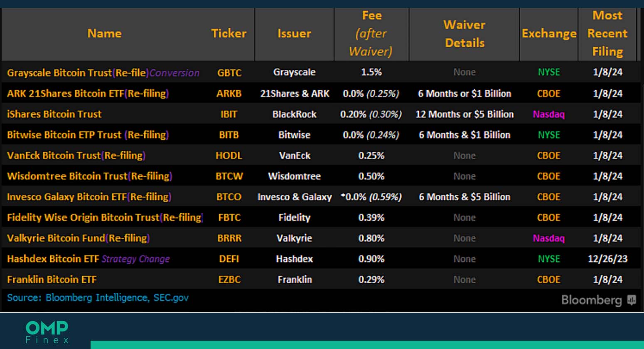
Task: Click NYSE exchange in Hashdex row
Action: 549,259
